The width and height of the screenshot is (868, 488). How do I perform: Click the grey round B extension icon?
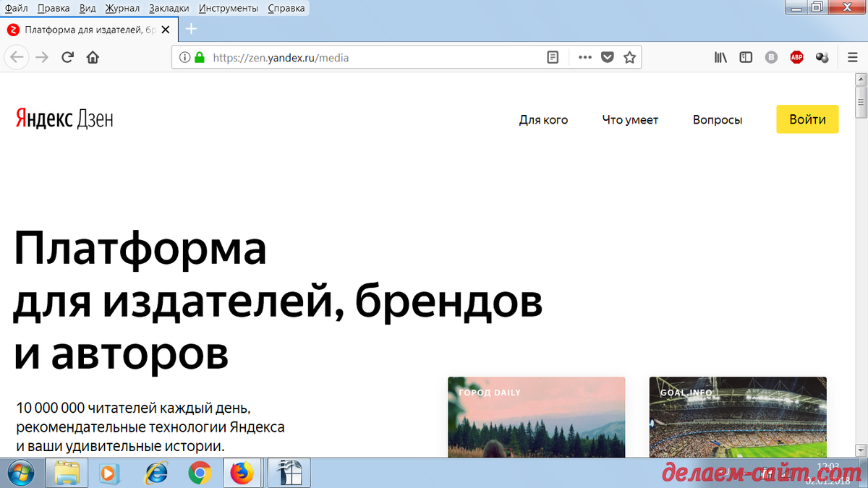click(x=771, y=58)
